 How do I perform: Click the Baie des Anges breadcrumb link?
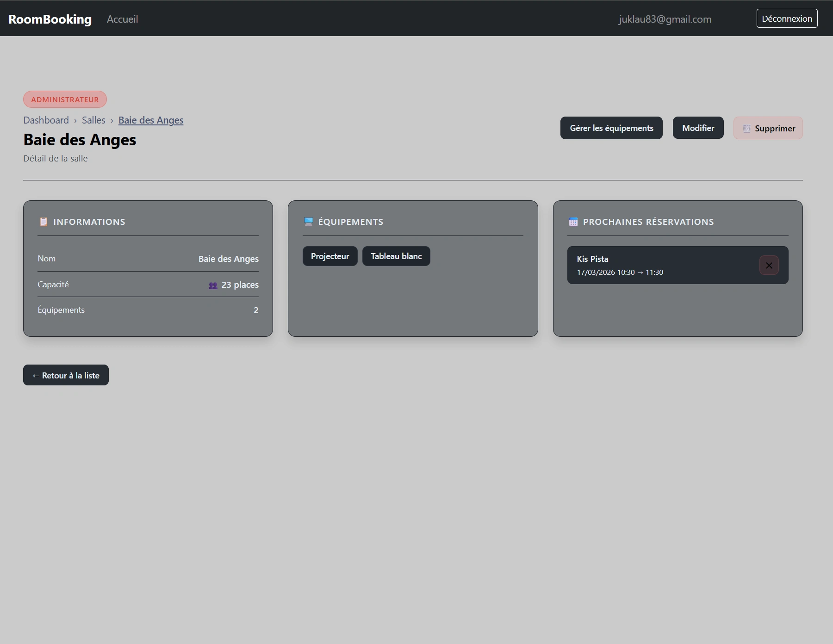click(151, 120)
